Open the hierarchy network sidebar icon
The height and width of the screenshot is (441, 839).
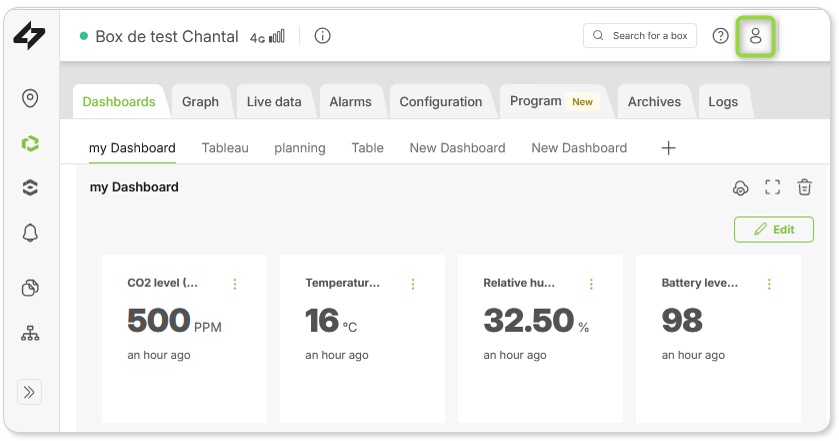point(30,333)
